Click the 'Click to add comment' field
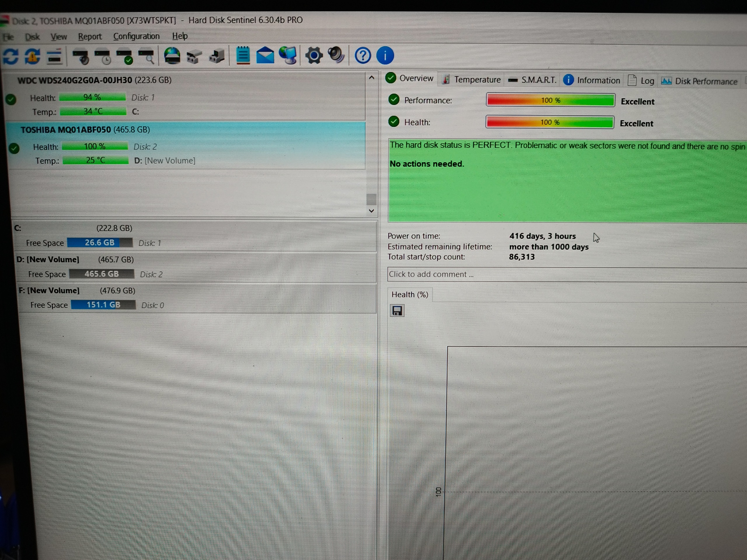This screenshot has width=747, height=560. click(x=567, y=275)
